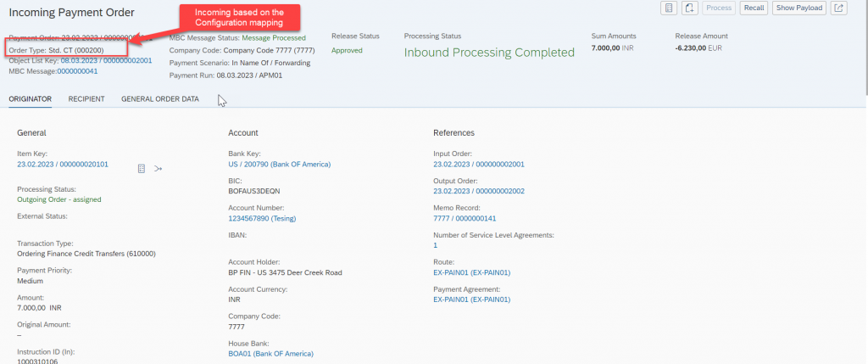Click Company Code 7777 (7777) header text
The width and height of the screenshot is (868, 364).
coord(242,50)
